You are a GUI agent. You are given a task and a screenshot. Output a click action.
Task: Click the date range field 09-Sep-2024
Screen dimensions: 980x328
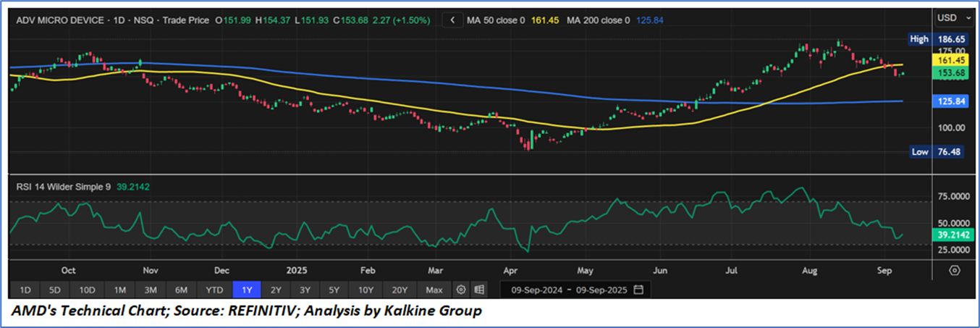(x=533, y=290)
